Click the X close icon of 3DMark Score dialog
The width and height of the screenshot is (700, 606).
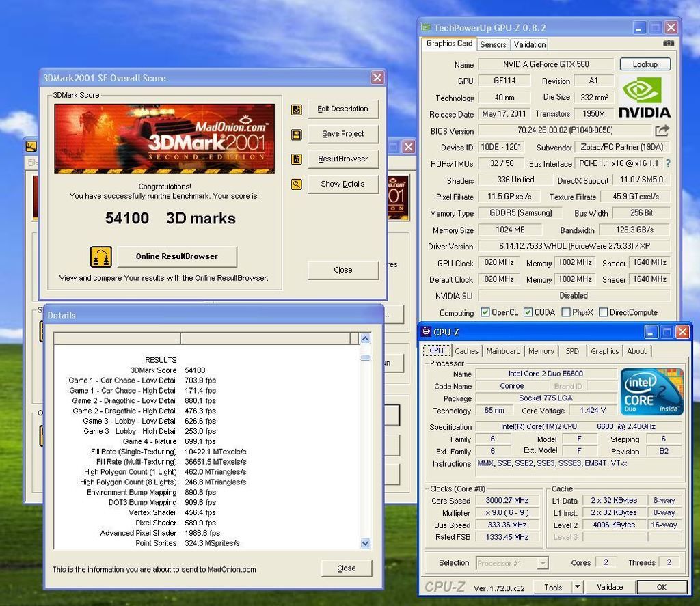[377, 78]
